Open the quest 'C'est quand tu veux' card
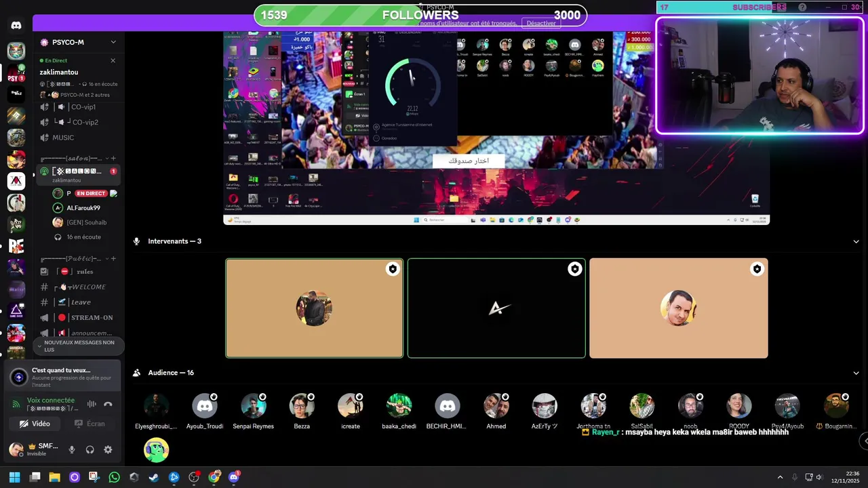This screenshot has width=868, height=488. coord(63,377)
